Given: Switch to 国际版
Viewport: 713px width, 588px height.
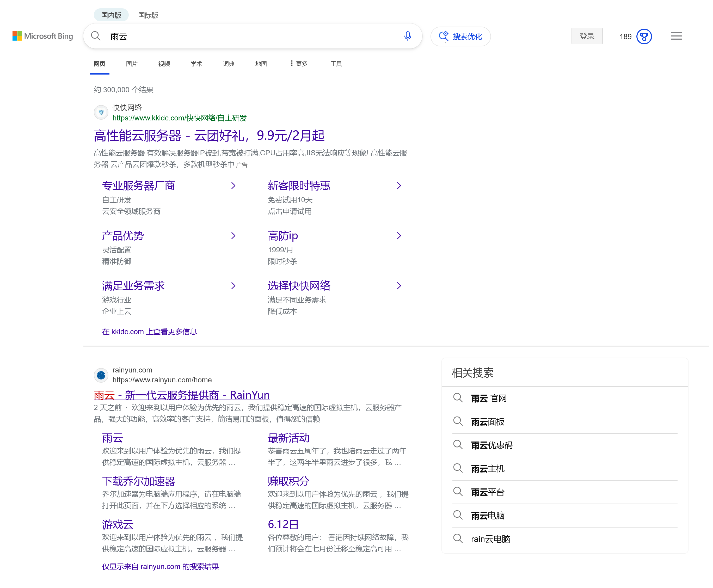Looking at the screenshot, I should pyautogui.click(x=148, y=15).
